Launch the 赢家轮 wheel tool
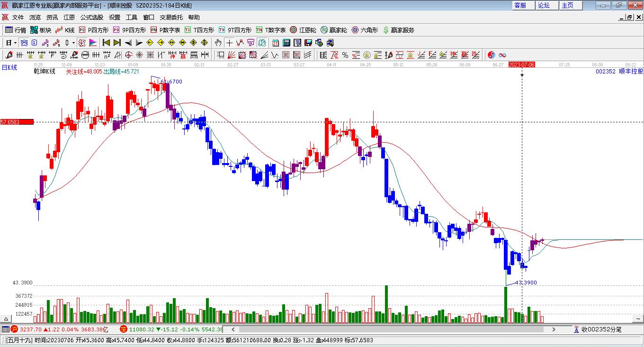The width and height of the screenshot is (644, 347). [334, 30]
